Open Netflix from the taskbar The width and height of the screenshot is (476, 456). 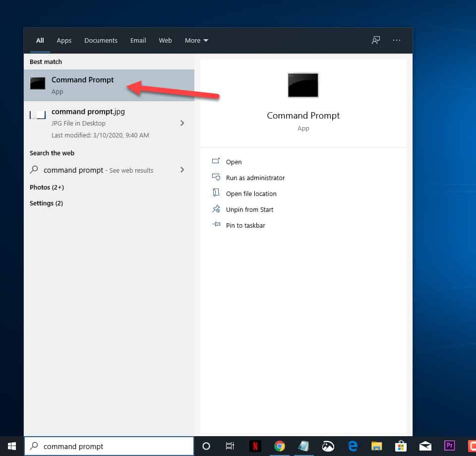255,446
